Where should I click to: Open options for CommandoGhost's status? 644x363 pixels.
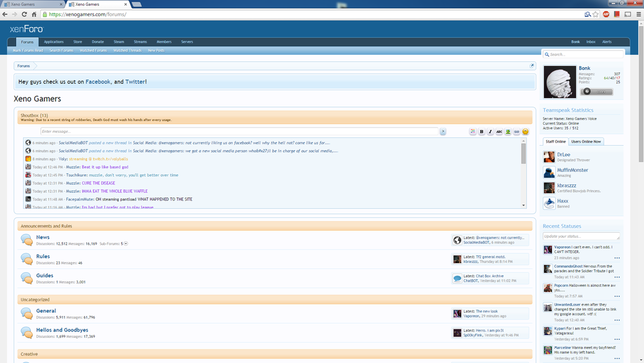[617, 277]
